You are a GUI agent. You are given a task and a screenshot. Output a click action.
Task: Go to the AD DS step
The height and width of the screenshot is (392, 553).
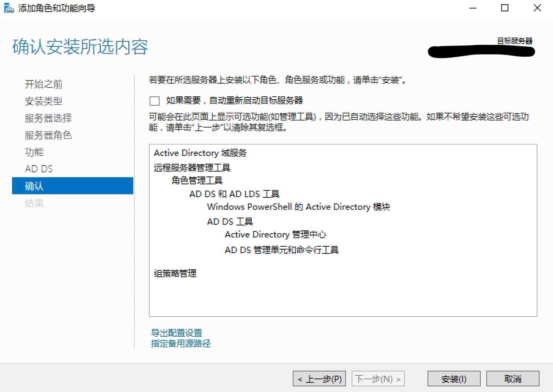(39, 169)
